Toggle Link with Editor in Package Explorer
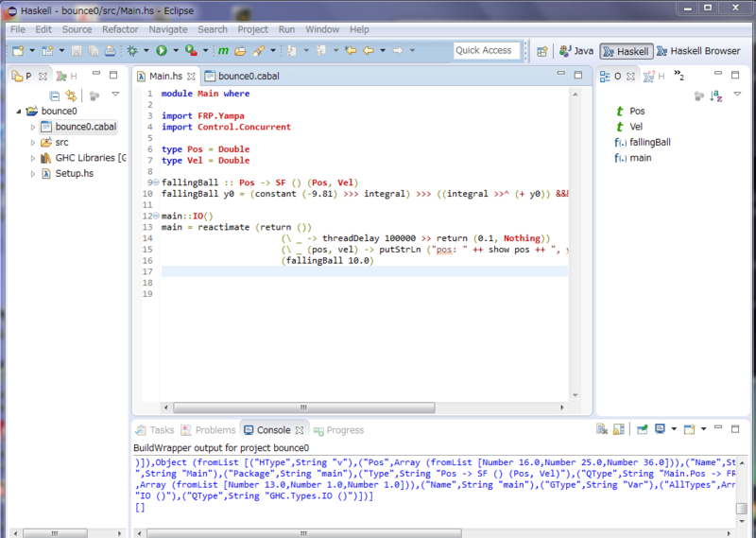 click(x=72, y=95)
